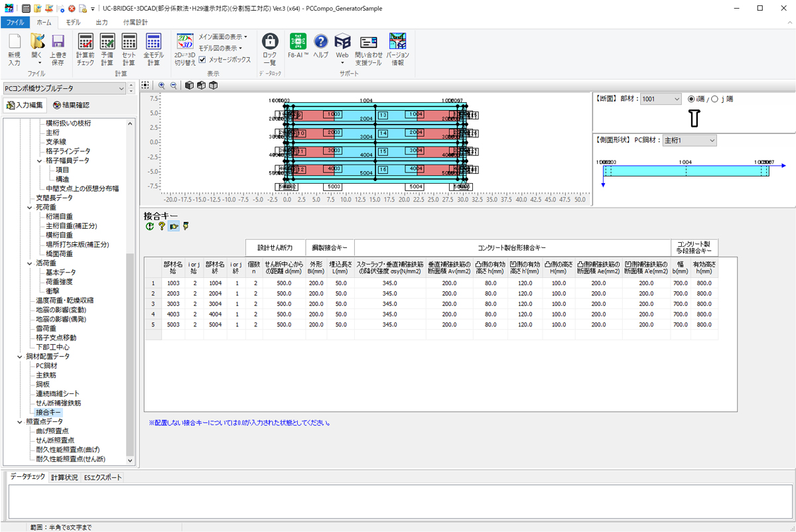The image size is (796, 532).
Task: Collapse the 活荷重 tree node
Action: 30,263
